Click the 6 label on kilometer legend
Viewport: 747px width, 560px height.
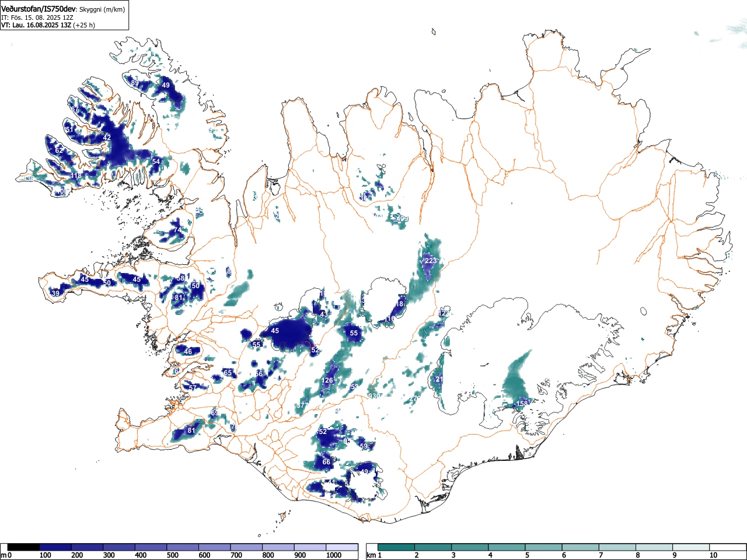coord(564,555)
